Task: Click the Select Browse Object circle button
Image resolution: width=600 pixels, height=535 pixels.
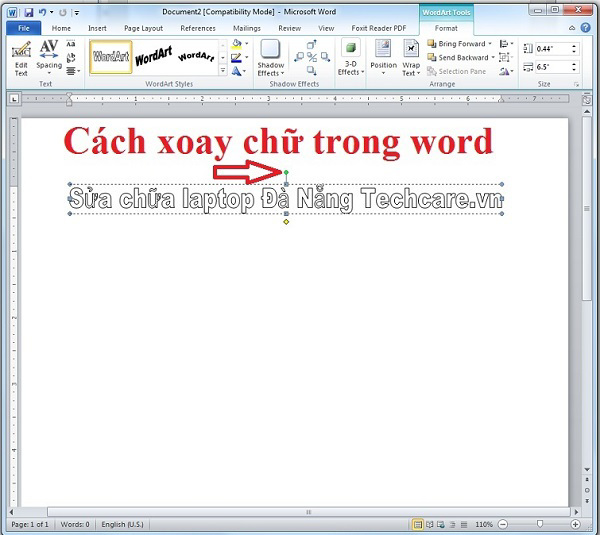Action: 587,490
